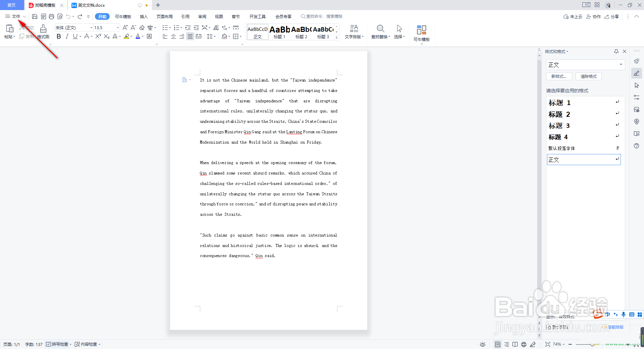The image size is (644, 349).
Task: Switch to outline view icon
Action: 506,344
